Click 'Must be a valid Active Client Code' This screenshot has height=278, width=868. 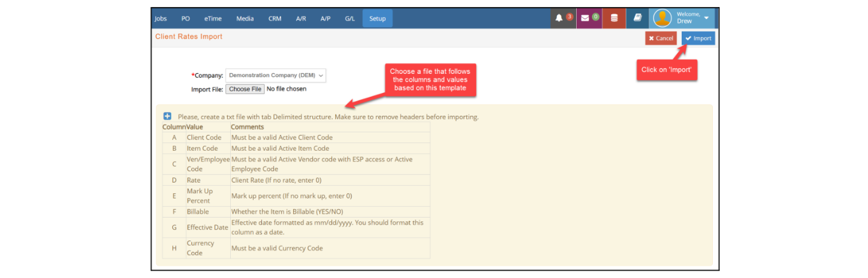point(282,137)
